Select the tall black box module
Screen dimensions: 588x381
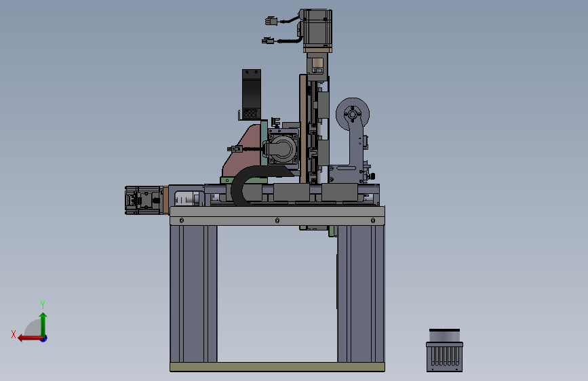click(x=251, y=94)
